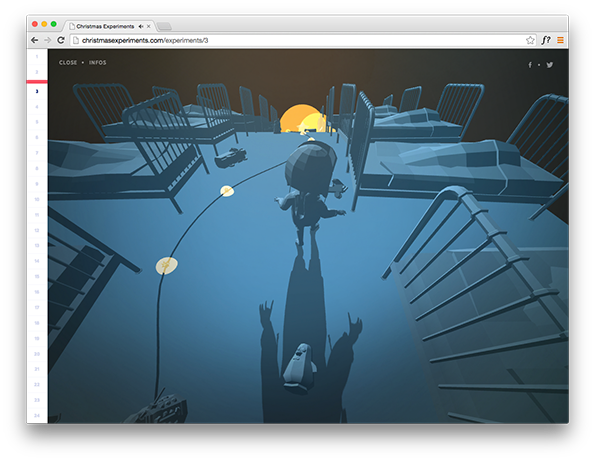This screenshot has width=595, height=461.
Task: Go to experiment day 7 in sidebar
Action: [37, 153]
